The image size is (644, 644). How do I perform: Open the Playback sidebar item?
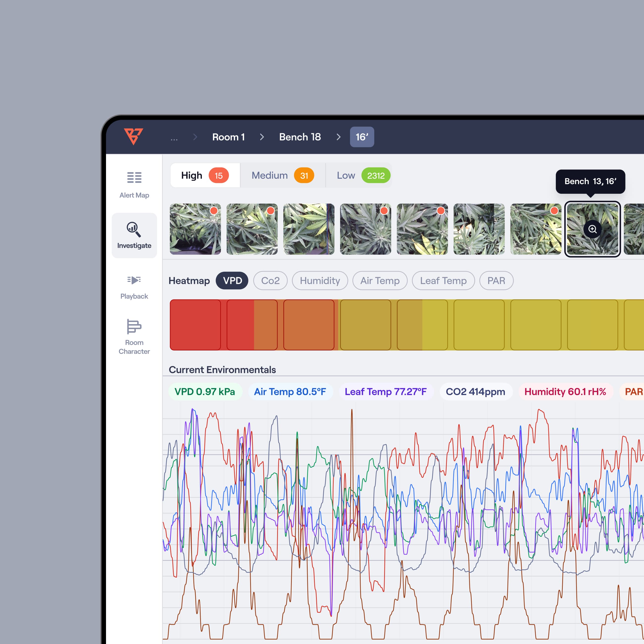134,287
